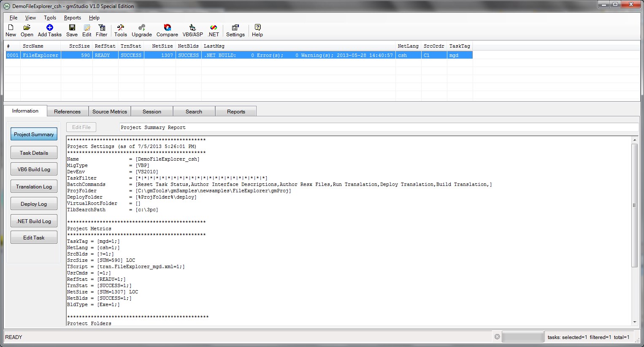
Task: Switch to the References tab
Action: point(67,112)
